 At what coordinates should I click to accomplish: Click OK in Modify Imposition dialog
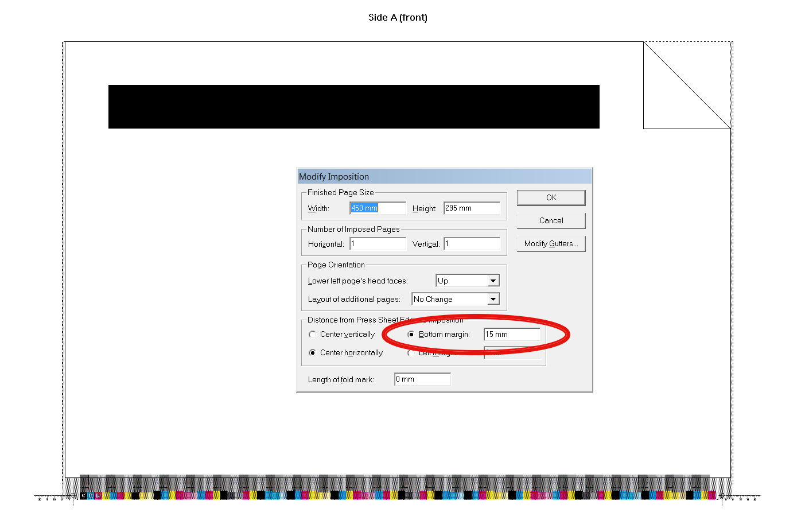pyautogui.click(x=551, y=197)
